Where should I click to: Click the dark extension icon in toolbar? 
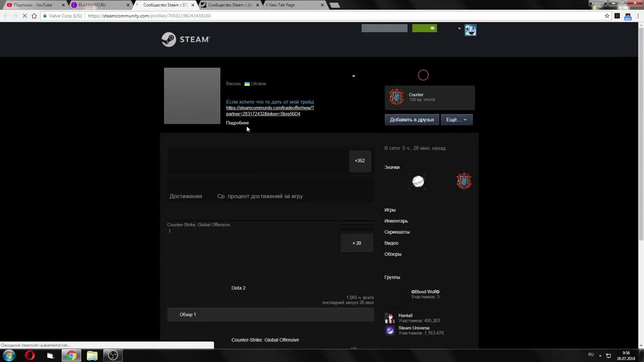point(617,16)
